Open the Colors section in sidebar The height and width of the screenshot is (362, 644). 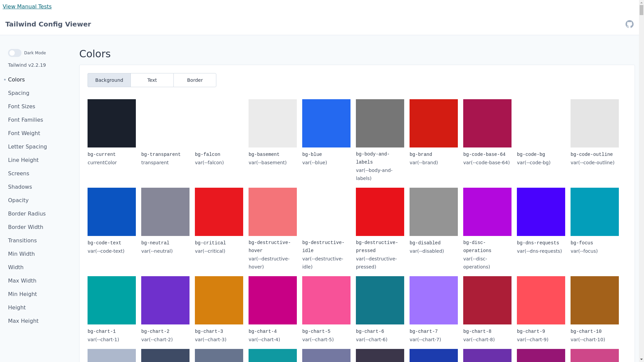[16, 80]
